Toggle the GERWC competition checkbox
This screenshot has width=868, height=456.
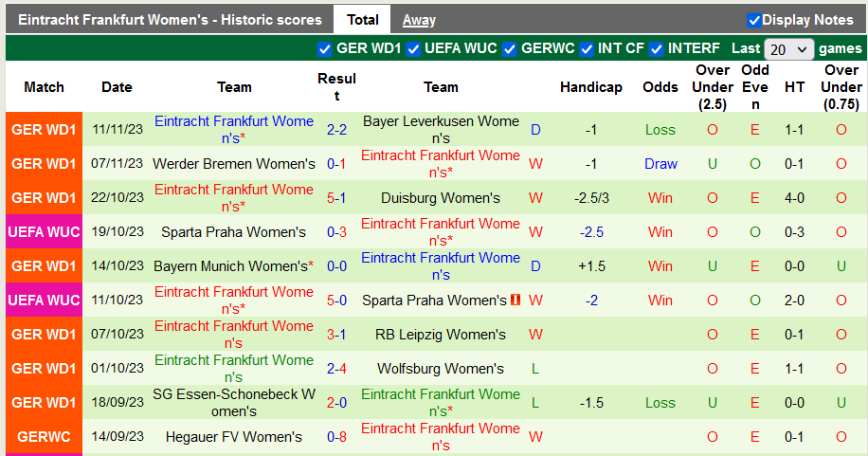[510, 49]
